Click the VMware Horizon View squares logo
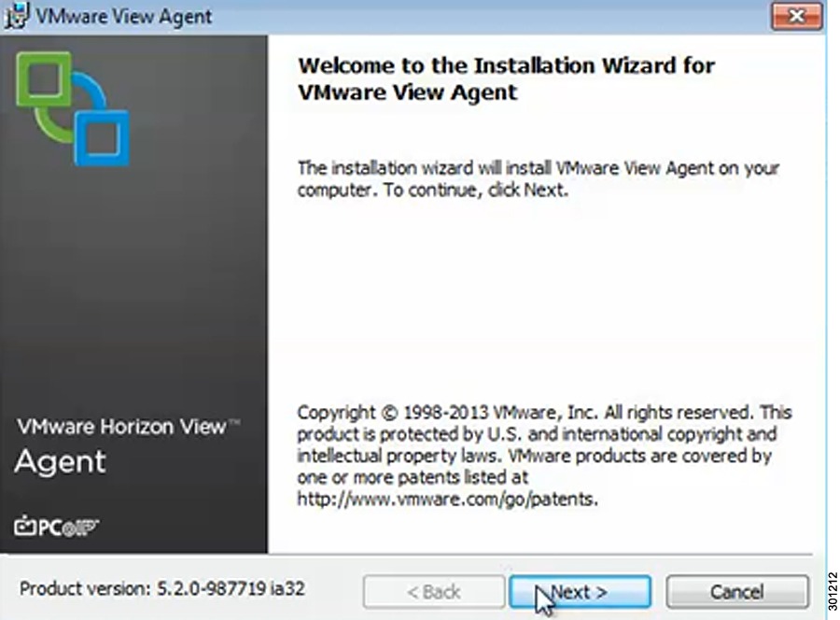Viewport: 840px width, 620px height. point(72,108)
